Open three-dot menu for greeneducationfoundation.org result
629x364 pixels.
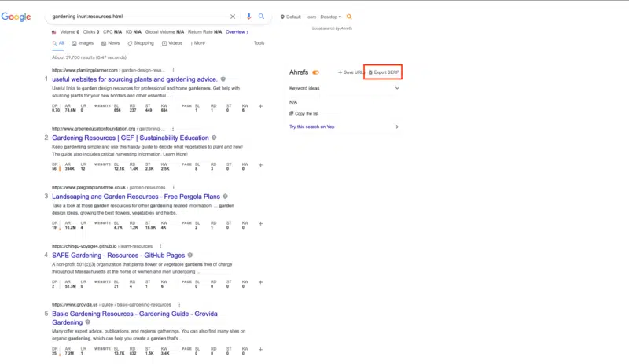click(173, 128)
